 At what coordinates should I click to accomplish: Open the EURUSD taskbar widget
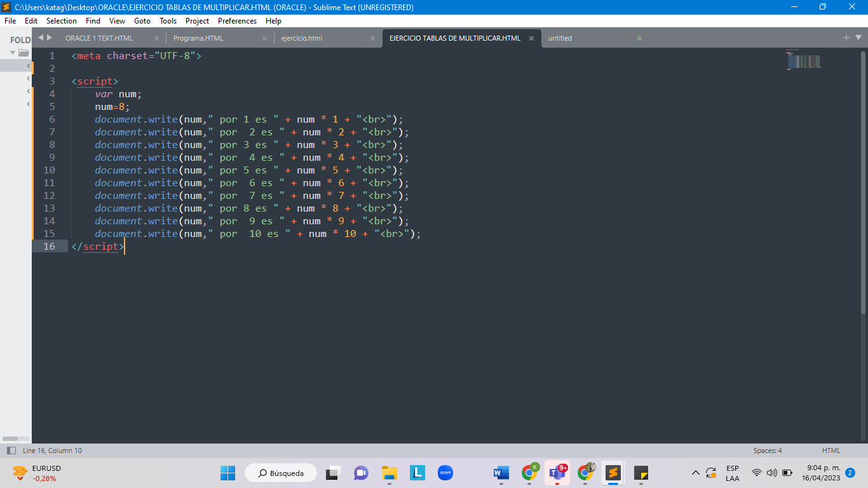pyautogui.click(x=37, y=473)
